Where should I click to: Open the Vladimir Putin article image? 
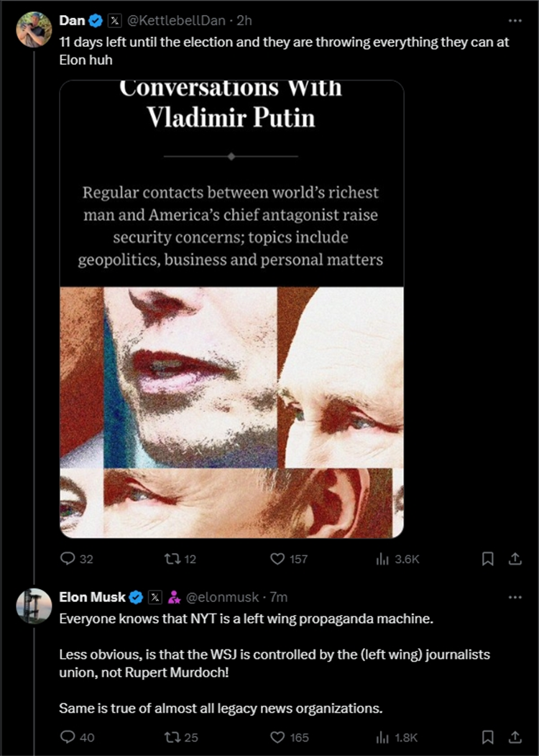click(231, 309)
